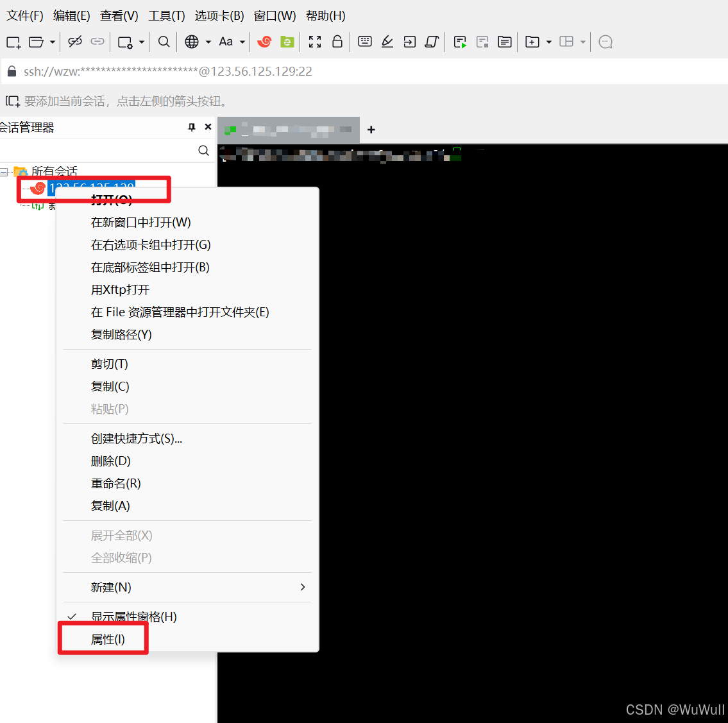Click the script scroll icon
The height and width of the screenshot is (723, 728).
coord(432,42)
